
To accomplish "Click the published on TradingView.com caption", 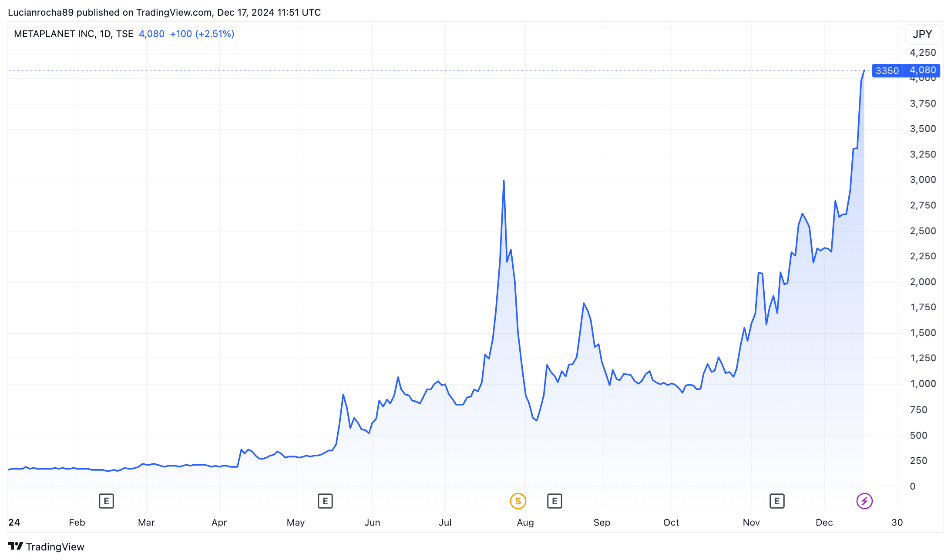I will tap(164, 12).
